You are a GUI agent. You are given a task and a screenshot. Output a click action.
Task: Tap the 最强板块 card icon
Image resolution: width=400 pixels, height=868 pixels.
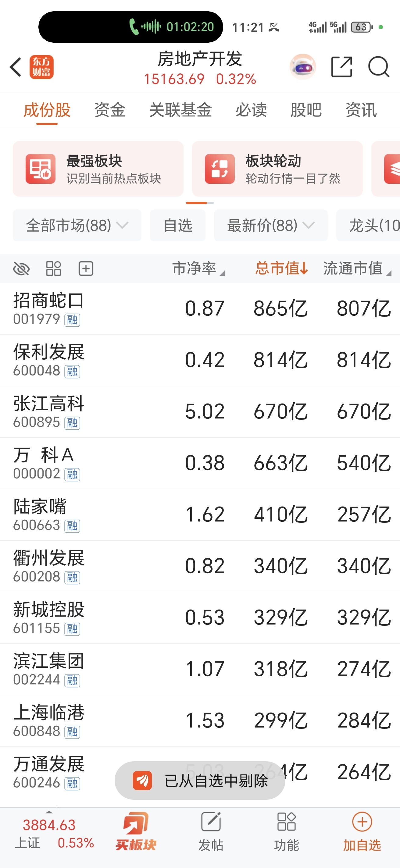[41, 169]
